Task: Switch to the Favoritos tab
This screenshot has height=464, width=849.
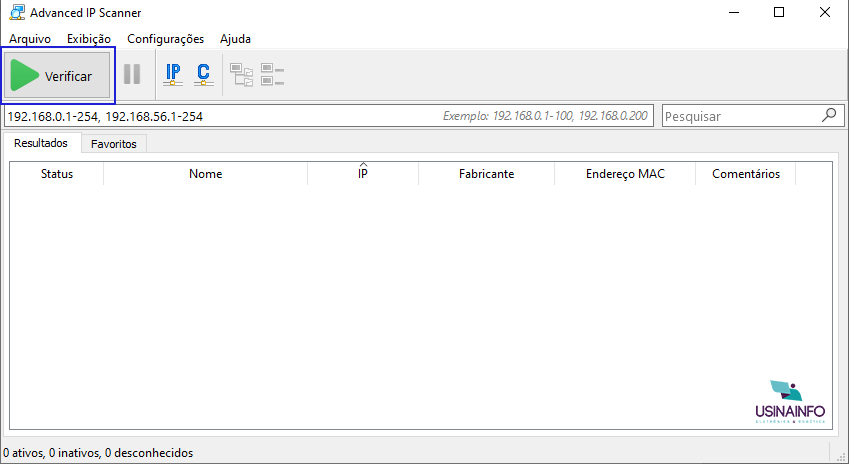Action: pyautogui.click(x=114, y=144)
